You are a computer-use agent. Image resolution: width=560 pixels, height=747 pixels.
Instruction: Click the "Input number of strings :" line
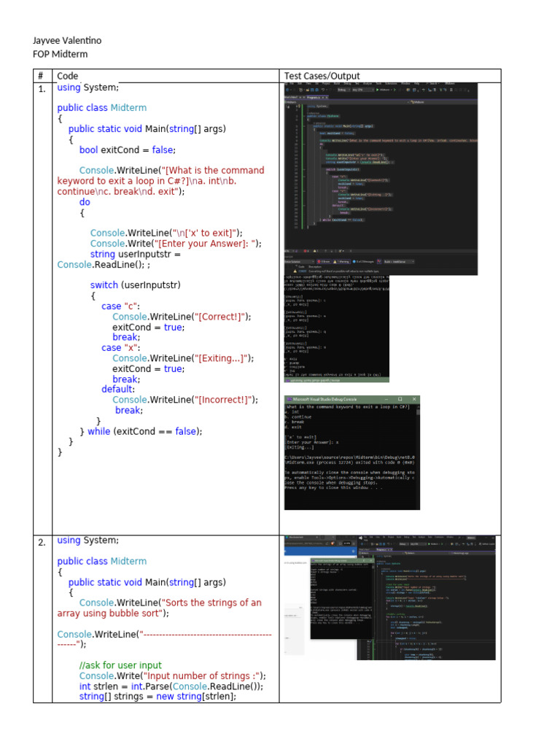172,676
